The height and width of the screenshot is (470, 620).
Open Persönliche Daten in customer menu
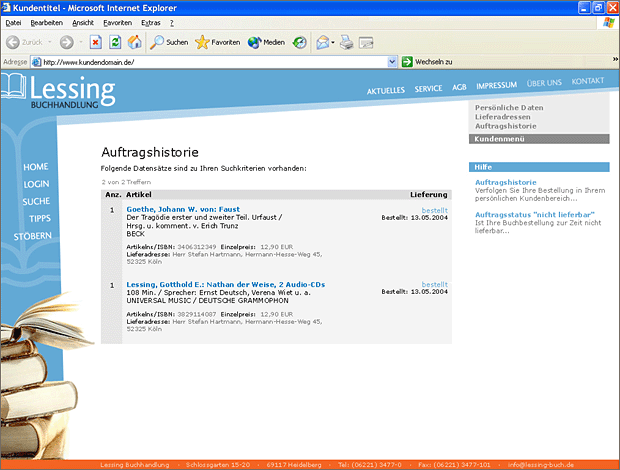509,108
